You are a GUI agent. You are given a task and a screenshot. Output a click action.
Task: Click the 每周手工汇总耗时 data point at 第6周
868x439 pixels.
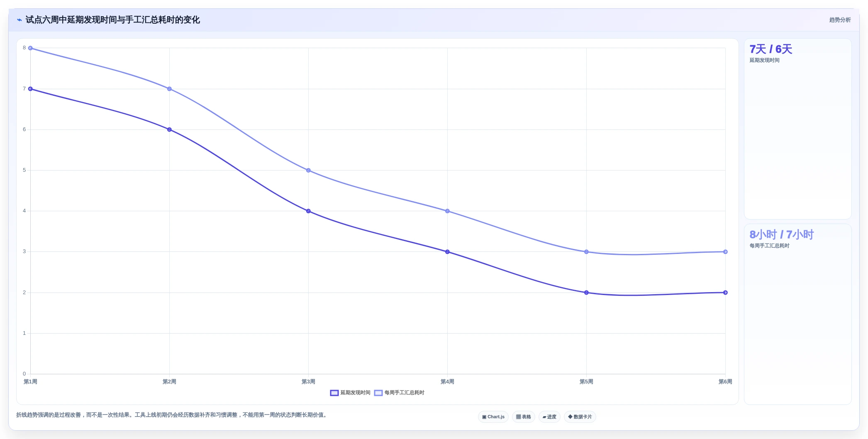point(725,252)
